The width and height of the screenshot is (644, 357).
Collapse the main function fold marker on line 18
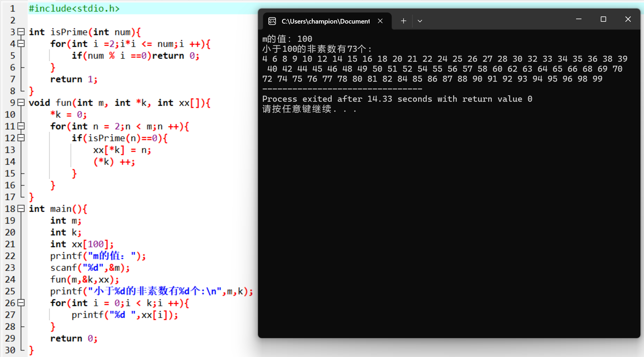(x=21, y=208)
